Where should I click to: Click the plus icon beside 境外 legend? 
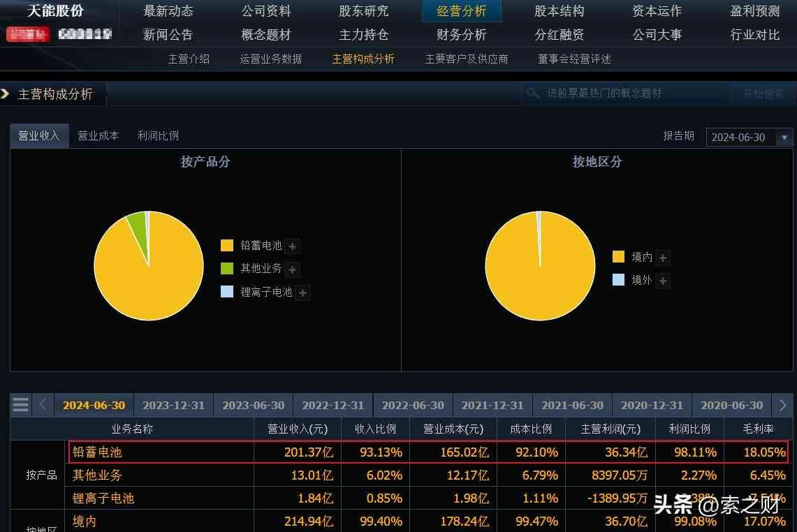663,281
